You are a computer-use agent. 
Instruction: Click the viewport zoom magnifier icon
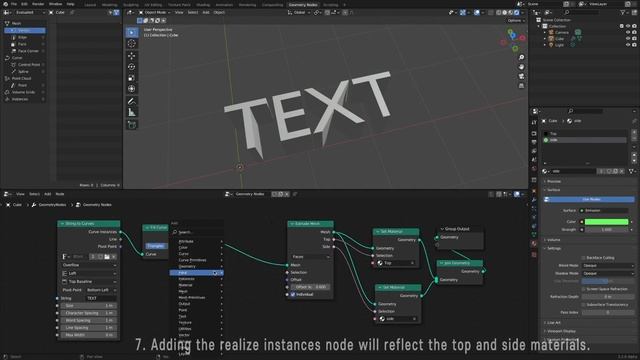click(x=521, y=58)
